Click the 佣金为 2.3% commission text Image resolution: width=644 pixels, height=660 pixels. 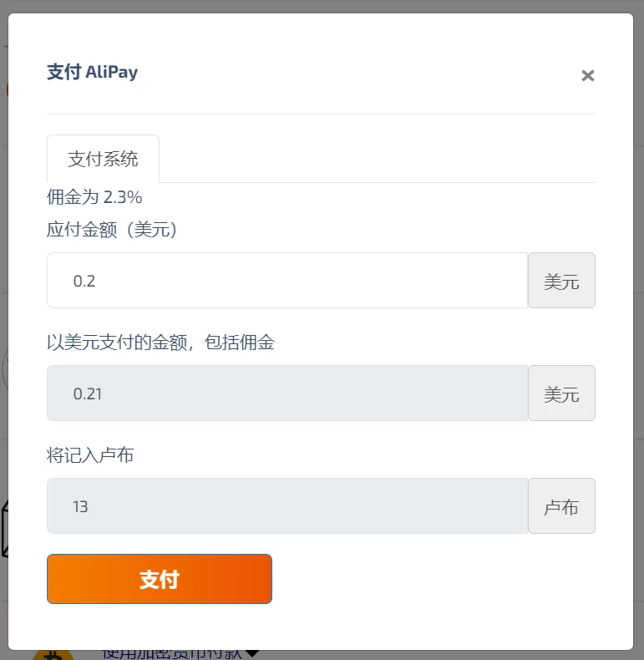point(94,197)
